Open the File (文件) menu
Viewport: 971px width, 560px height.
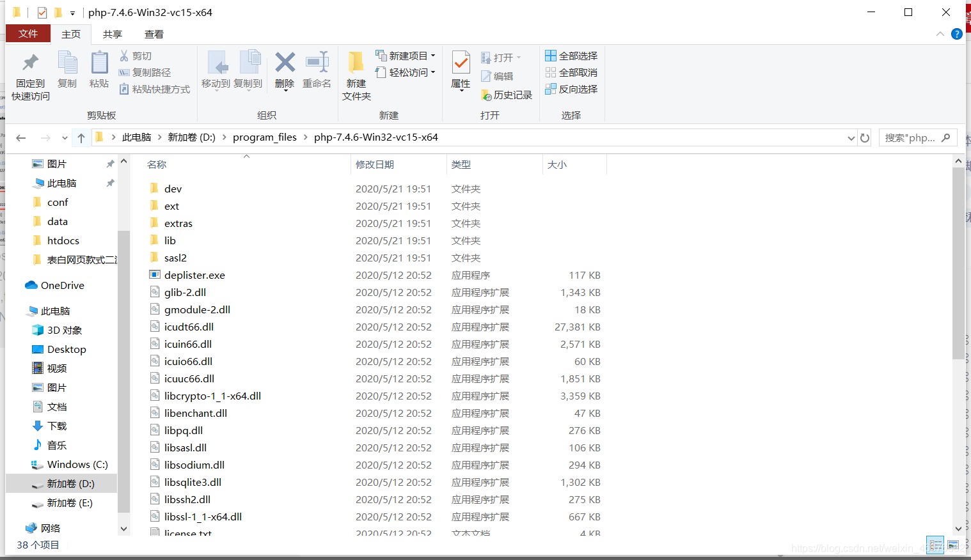pyautogui.click(x=28, y=33)
